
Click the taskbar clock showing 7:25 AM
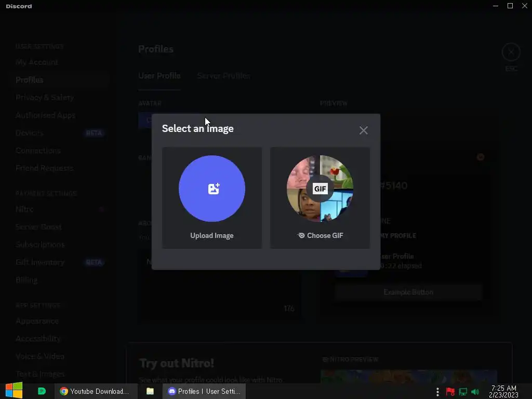503,391
